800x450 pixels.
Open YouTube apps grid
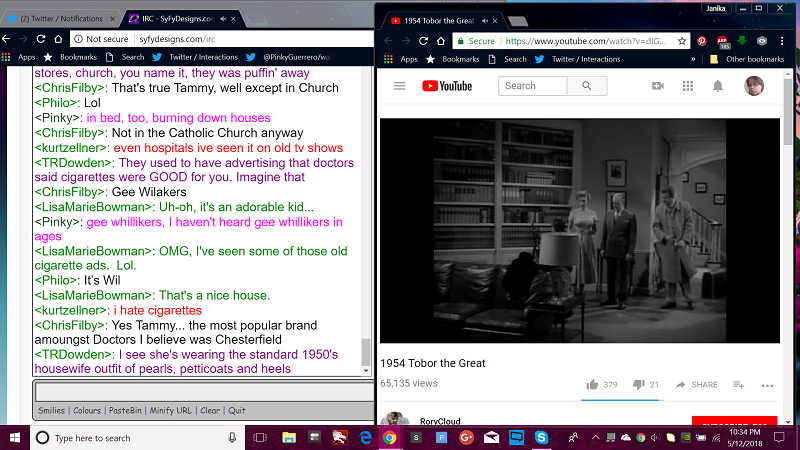pos(688,86)
